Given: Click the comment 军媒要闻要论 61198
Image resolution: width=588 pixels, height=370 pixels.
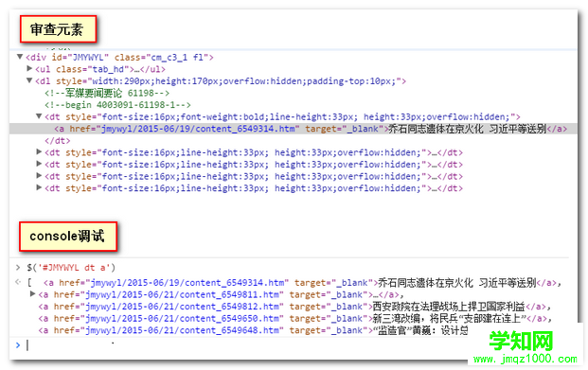Looking at the screenshot, I should click(107, 93).
